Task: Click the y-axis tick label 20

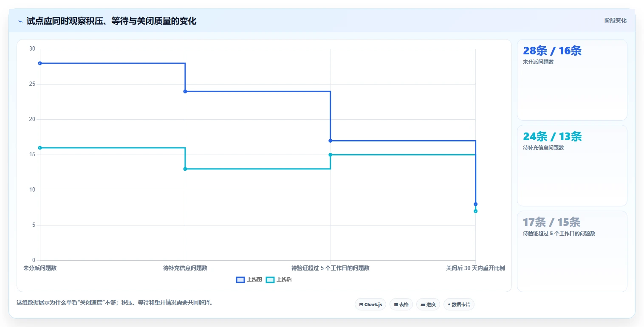Action: (x=32, y=119)
